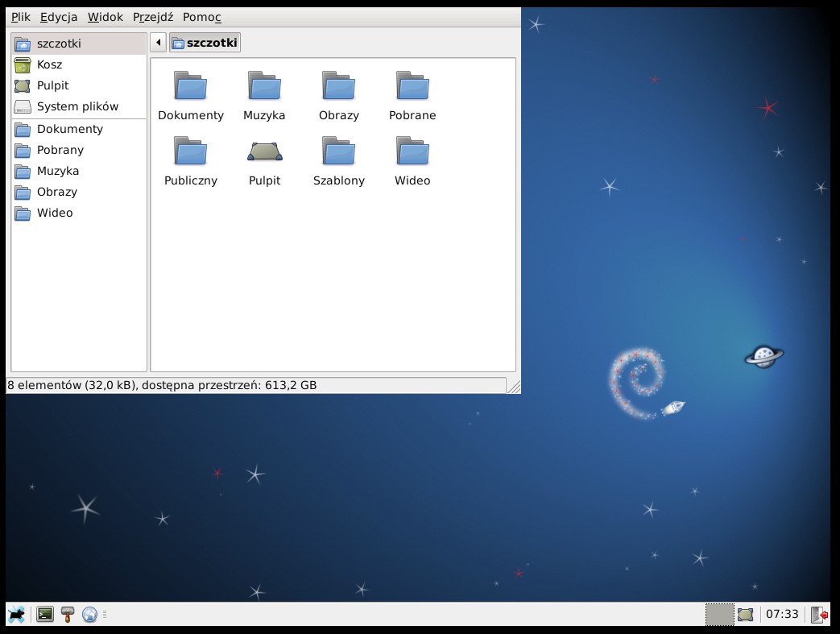Open the Przejdź menu
840x634 pixels.
pyautogui.click(x=152, y=17)
